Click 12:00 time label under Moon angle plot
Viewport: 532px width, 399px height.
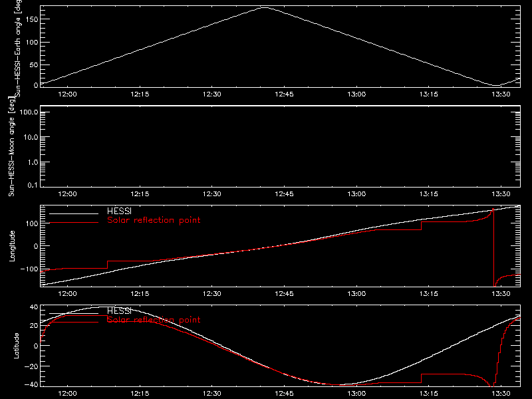(68, 194)
